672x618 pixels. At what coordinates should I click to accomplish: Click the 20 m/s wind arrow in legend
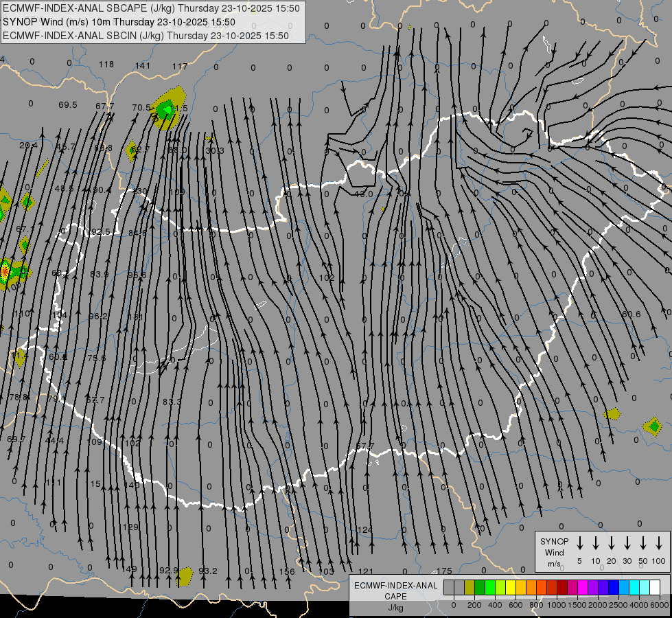tap(611, 543)
